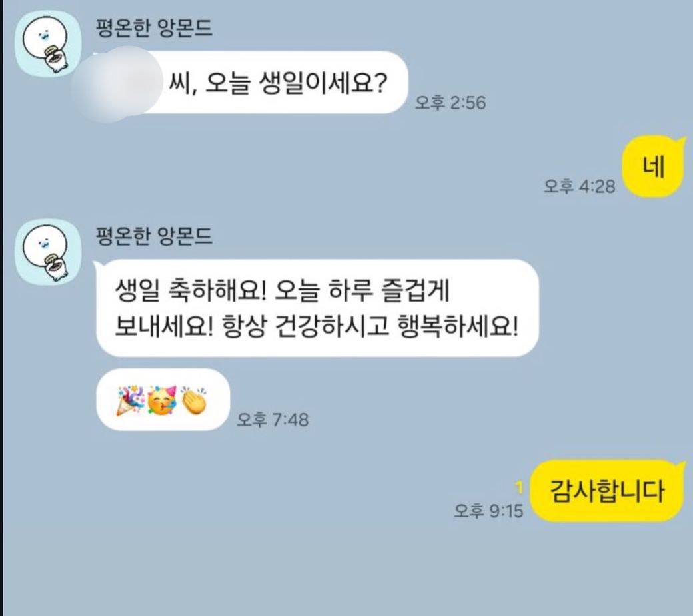Click the 오후 4:28 timestamp
The height and width of the screenshot is (616, 693).
[580, 186]
